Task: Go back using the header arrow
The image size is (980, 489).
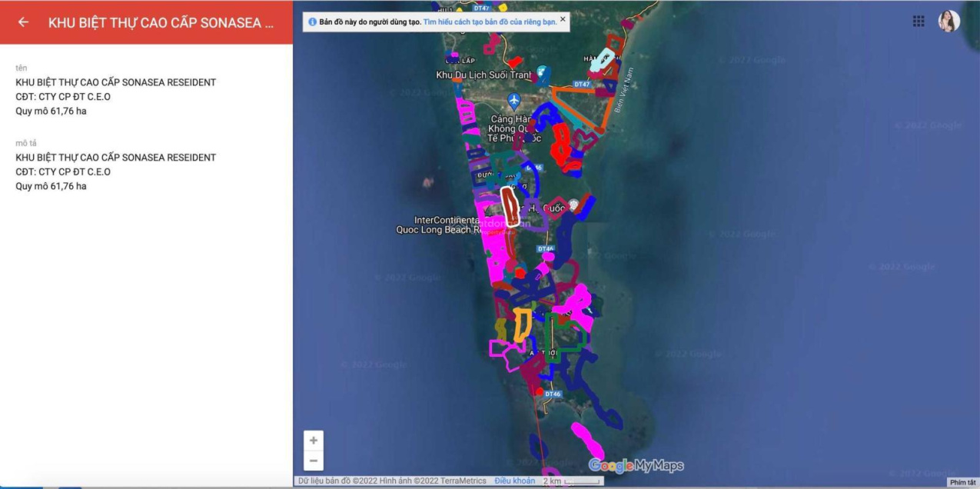Action: coord(23,22)
